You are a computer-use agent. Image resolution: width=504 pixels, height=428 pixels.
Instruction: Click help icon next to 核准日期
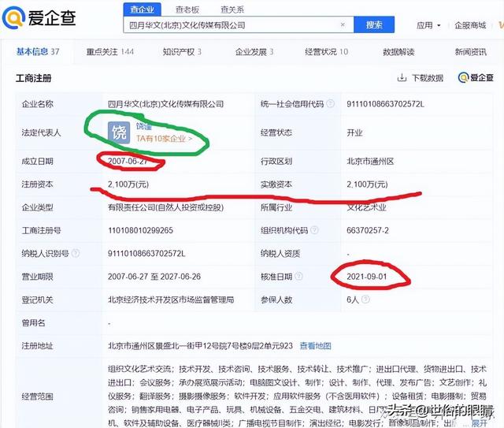pyautogui.click(x=298, y=276)
